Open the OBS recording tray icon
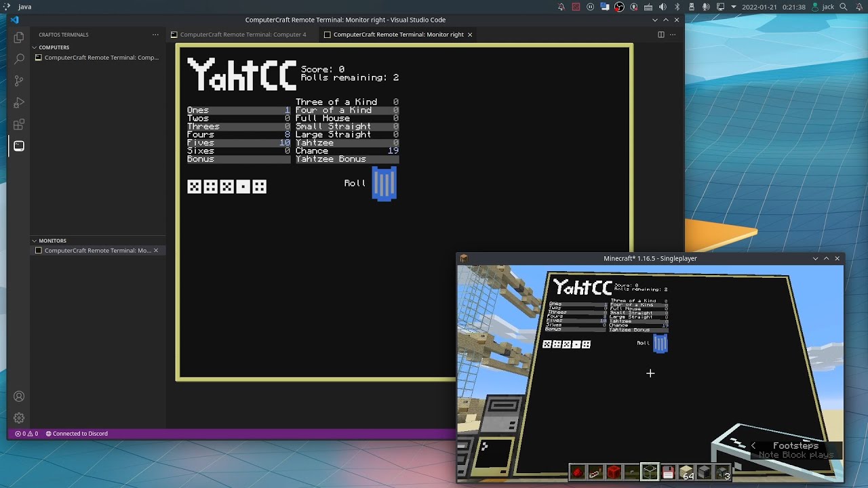 (619, 7)
